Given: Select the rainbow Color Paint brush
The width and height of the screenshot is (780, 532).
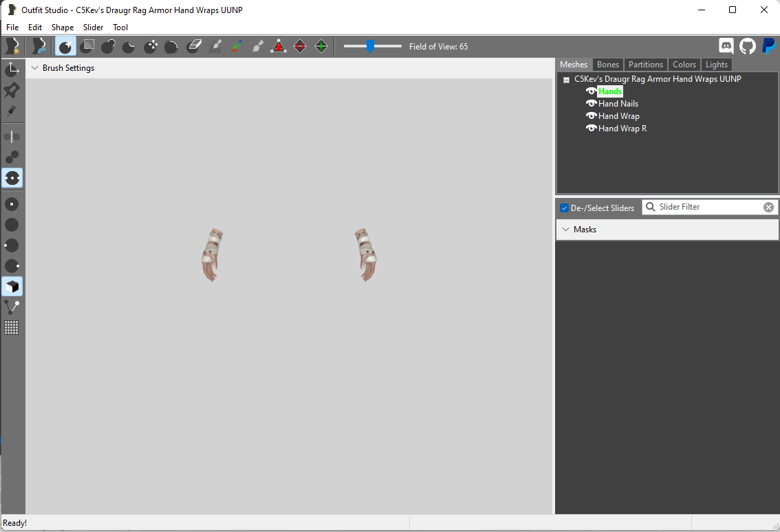Looking at the screenshot, I should [237, 46].
